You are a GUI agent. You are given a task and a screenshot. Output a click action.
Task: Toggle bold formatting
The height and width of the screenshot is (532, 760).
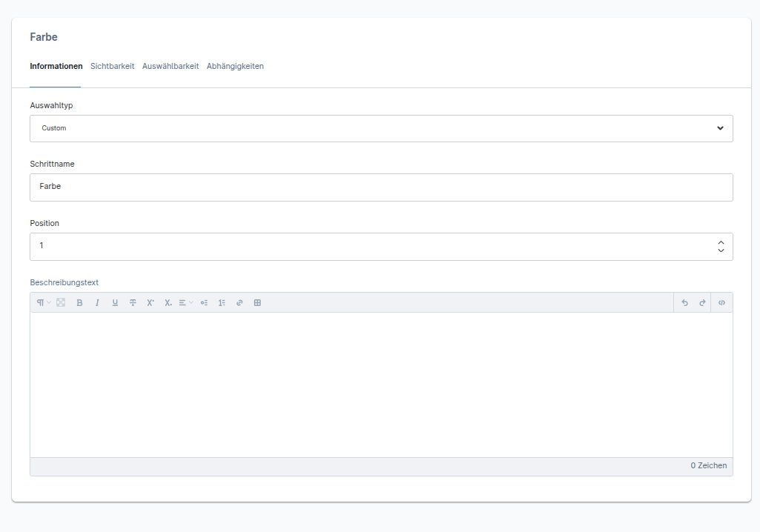click(79, 302)
